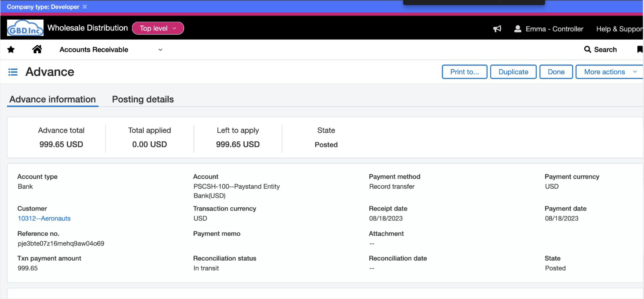Open customer link 10312--Aeronauts
Image resolution: width=644 pixels, height=299 pixels.
click(44, 218)
